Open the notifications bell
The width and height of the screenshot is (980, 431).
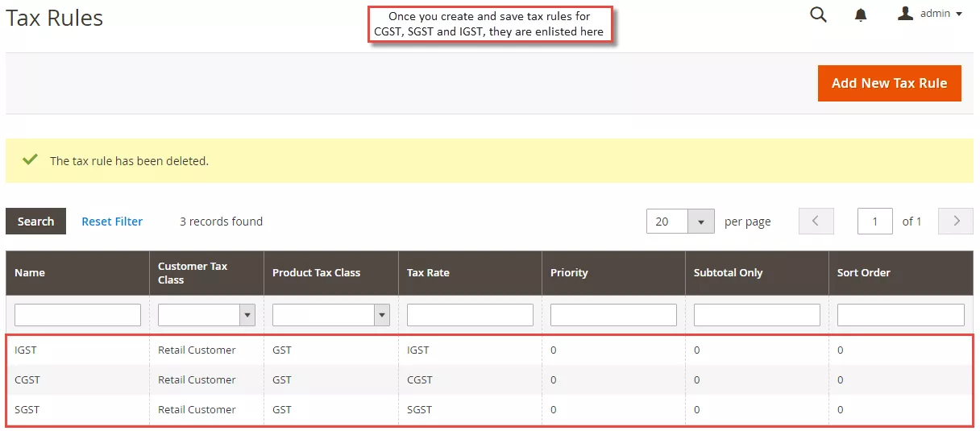point(862,15)
